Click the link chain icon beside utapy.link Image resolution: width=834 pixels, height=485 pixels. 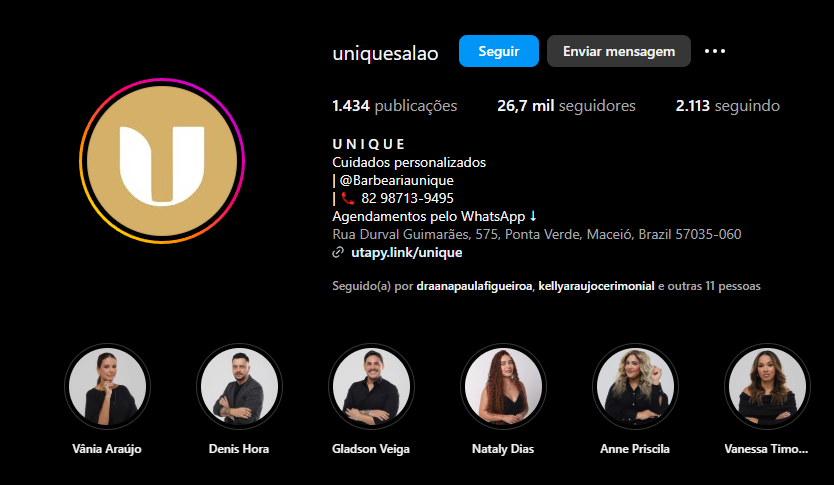338,253
